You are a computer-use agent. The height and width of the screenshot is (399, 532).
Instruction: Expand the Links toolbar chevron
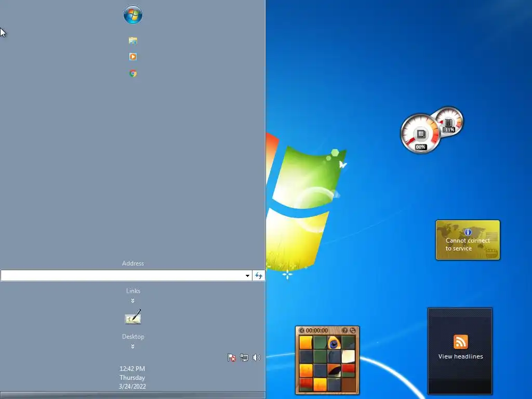[132, 301]
